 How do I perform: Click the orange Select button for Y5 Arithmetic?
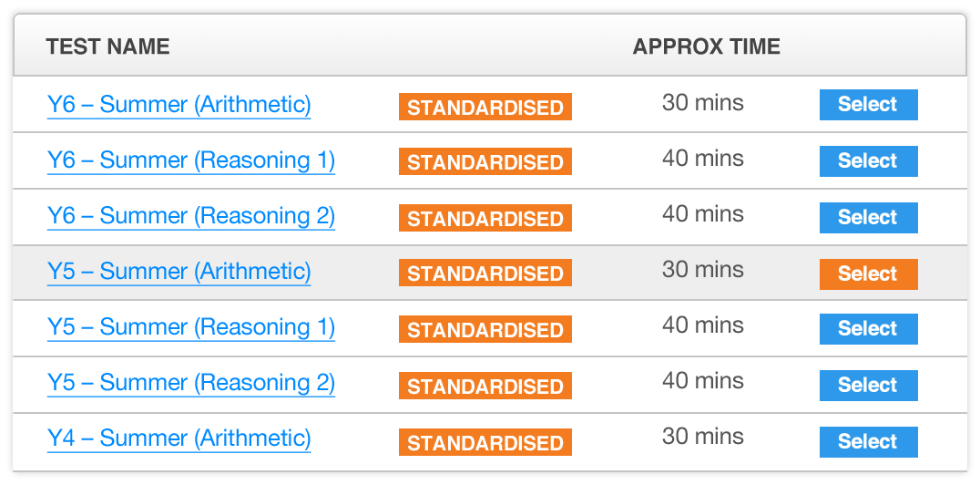click(868, 273)
